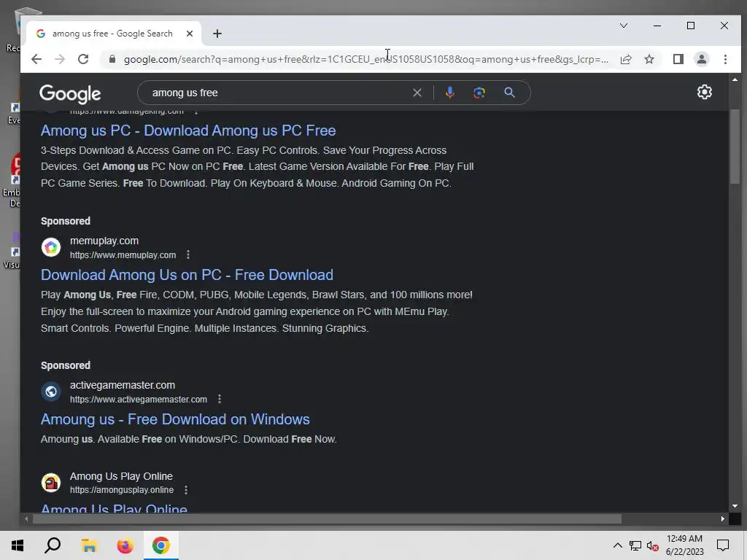Click the forward navigation arrow
Image resolution: width=747 pixels, height=560 pixels.
pyautogui.click(x=60, y=59)
